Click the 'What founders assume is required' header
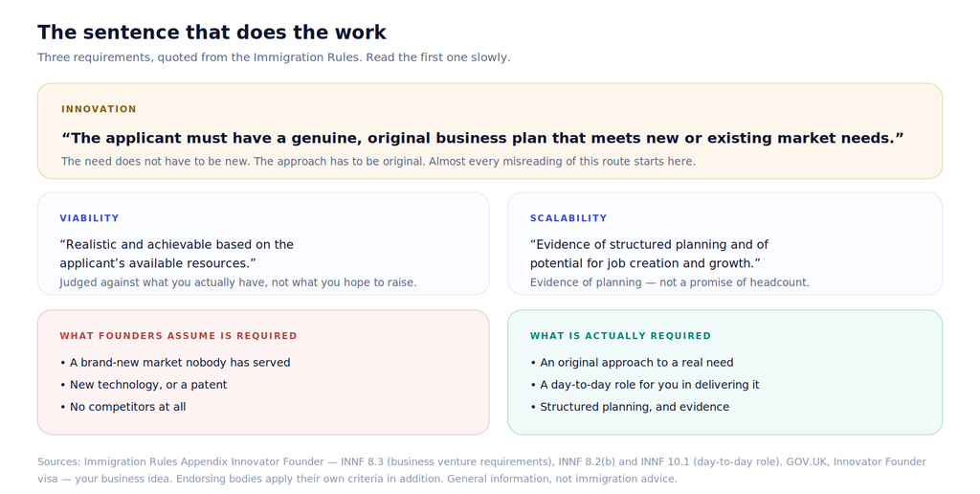 coord(179,336)
